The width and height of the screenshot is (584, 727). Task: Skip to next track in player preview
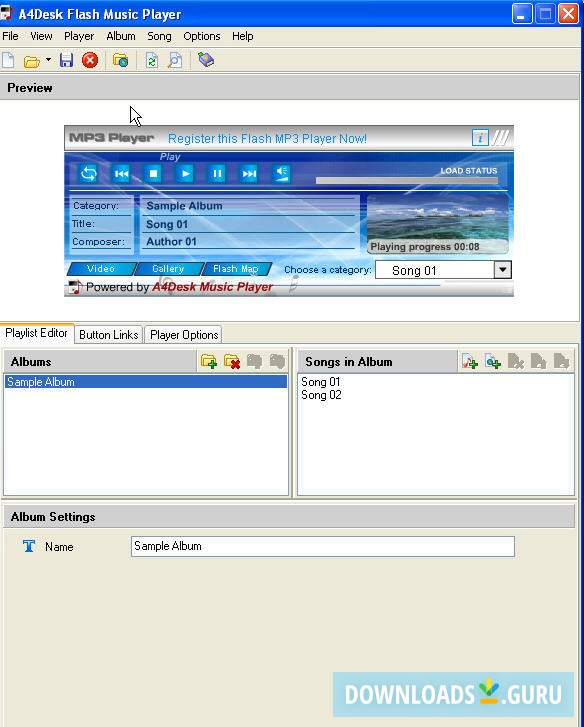click(249, 174)
